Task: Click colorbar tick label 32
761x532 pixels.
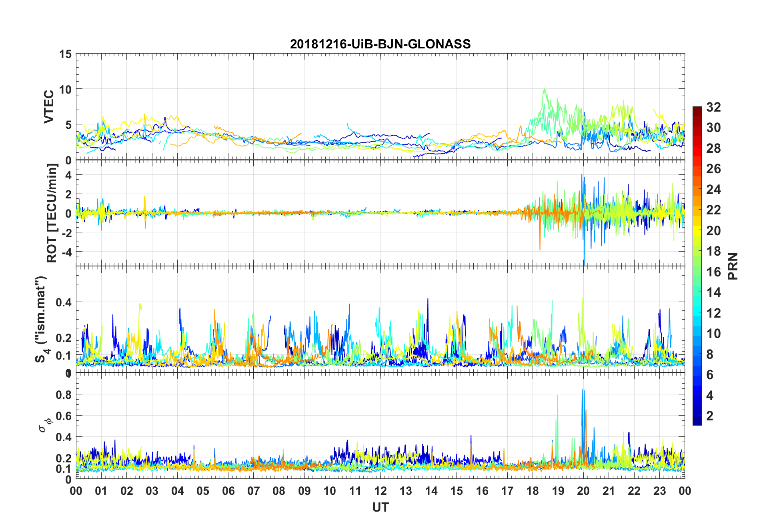Action: [x=713, y=107]
